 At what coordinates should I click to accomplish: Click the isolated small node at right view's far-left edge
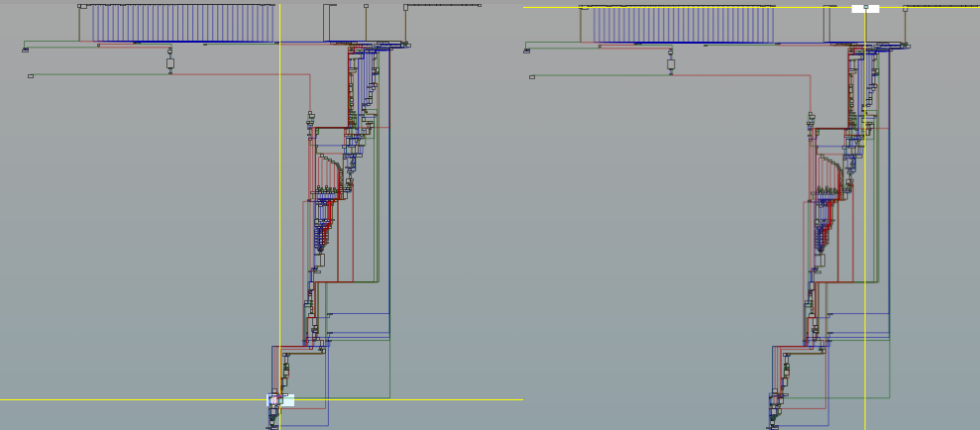[x=532, y=76]
